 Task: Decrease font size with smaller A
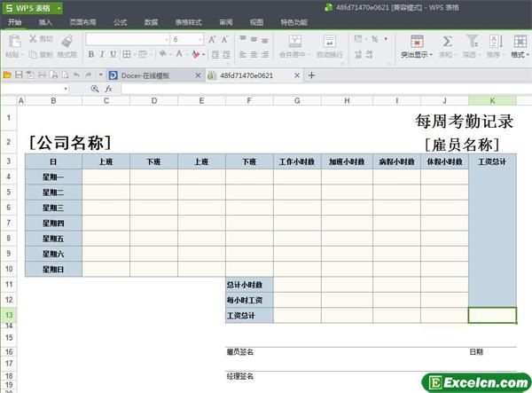(224, 40)
